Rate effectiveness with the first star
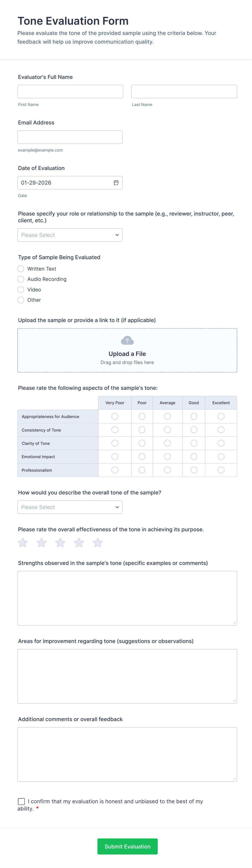This screenshot has height=868, width=252. 23,542
